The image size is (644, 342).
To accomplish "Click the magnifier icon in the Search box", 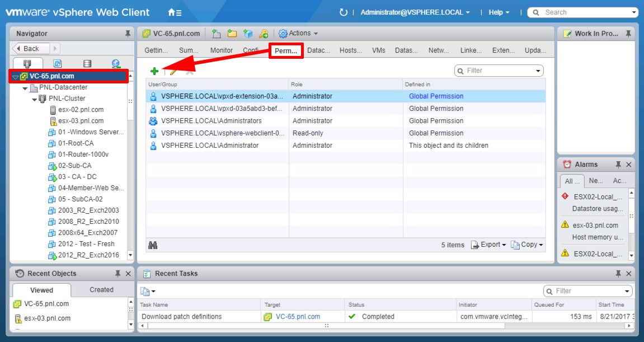I will click(536, 12).
